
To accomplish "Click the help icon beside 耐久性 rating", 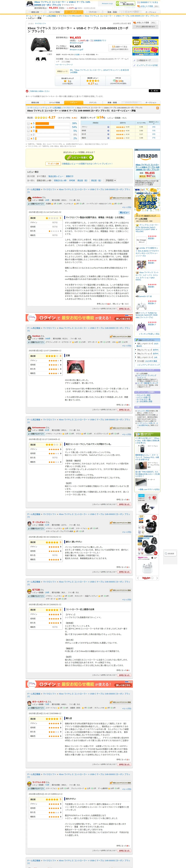I will point(108,134).
